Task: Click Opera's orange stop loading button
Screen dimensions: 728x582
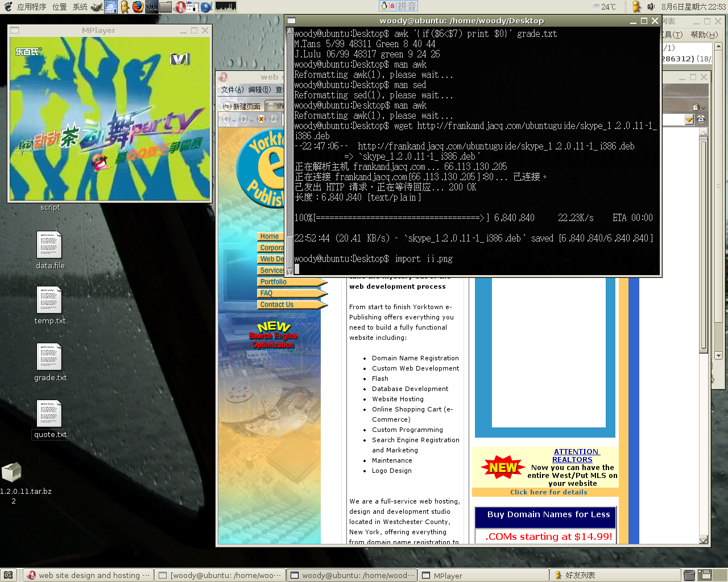Action: (x=261, y=119)
